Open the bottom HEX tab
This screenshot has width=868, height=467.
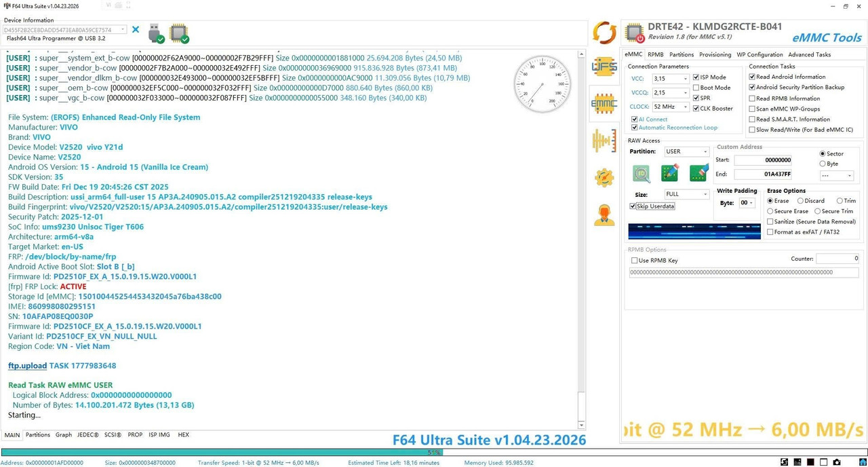point(183,435)
